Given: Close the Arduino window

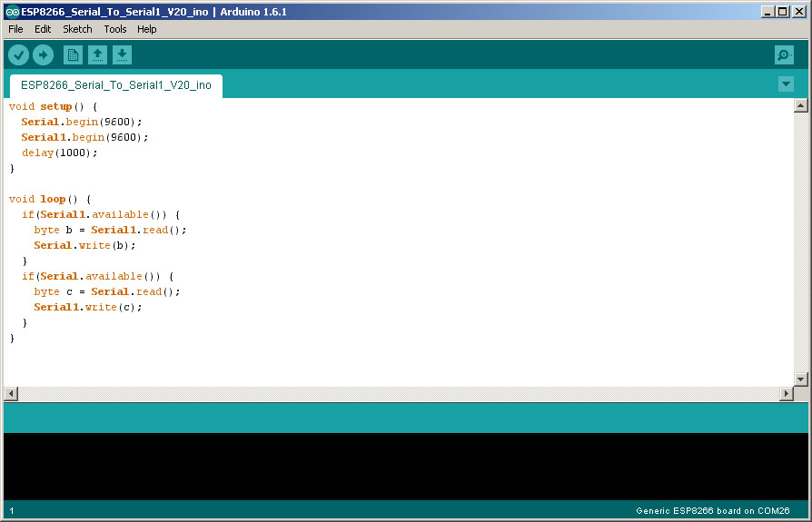Looking at the screenshot, I should coord(799,12).
